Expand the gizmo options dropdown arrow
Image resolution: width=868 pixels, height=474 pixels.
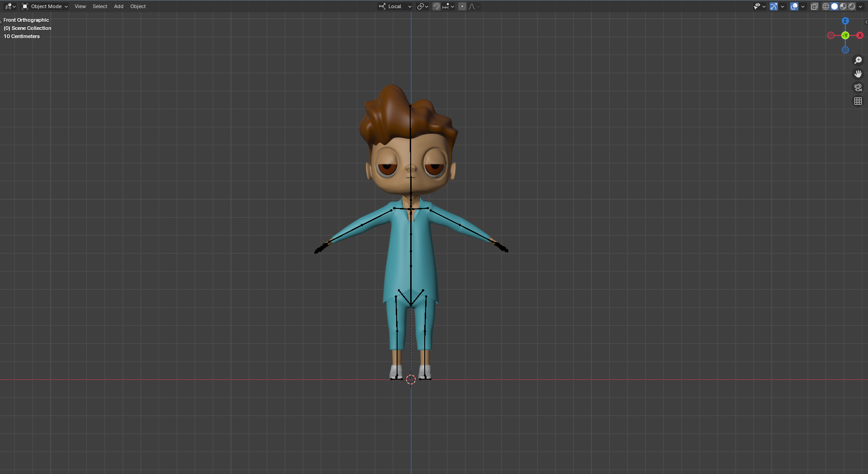coord(782,6)
